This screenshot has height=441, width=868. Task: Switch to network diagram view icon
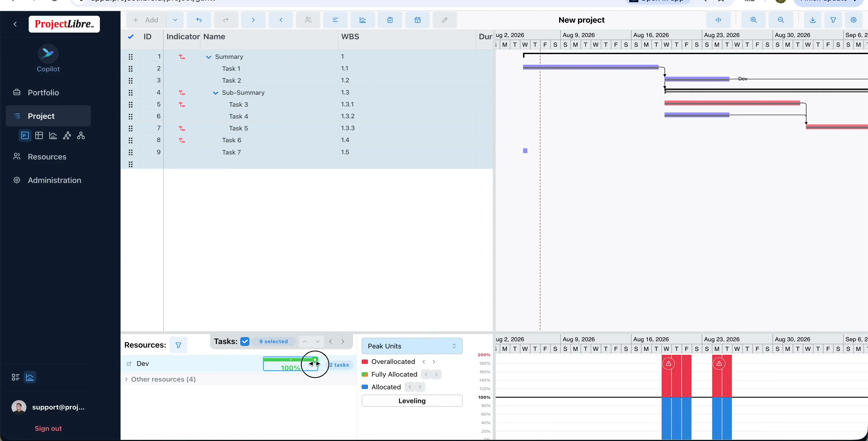point(67,136)
